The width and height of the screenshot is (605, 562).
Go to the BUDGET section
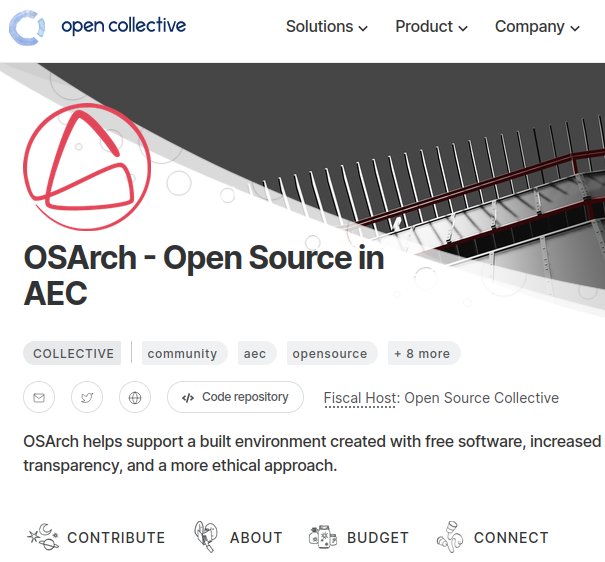coord(358,537)
